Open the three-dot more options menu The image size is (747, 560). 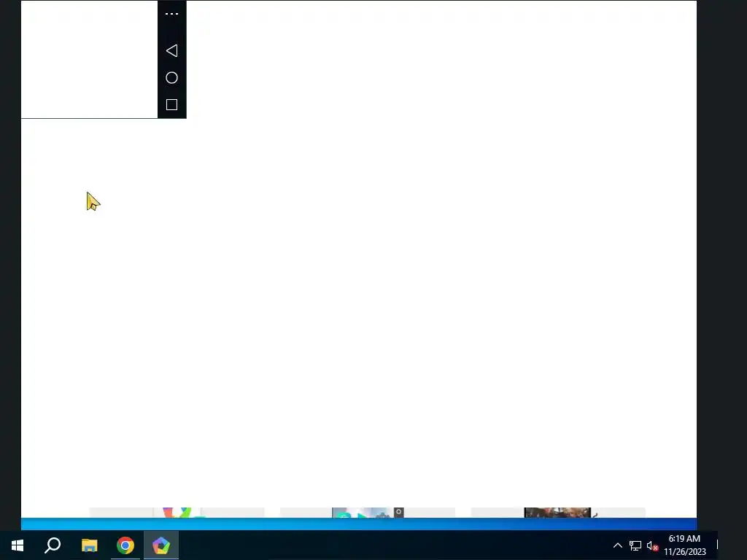click(171, 14)
